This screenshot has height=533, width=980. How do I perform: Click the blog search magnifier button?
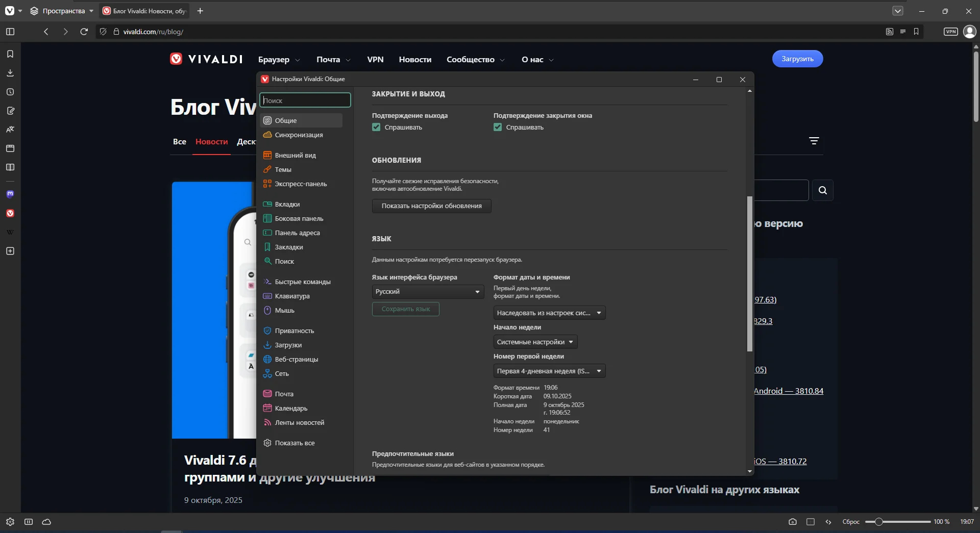coord(822,190)
